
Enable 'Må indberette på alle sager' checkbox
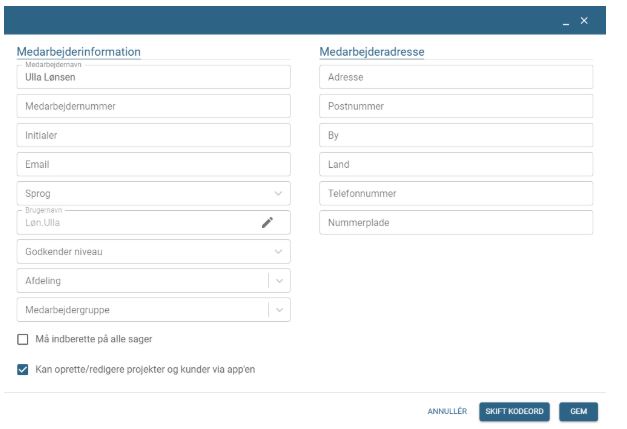23,339
